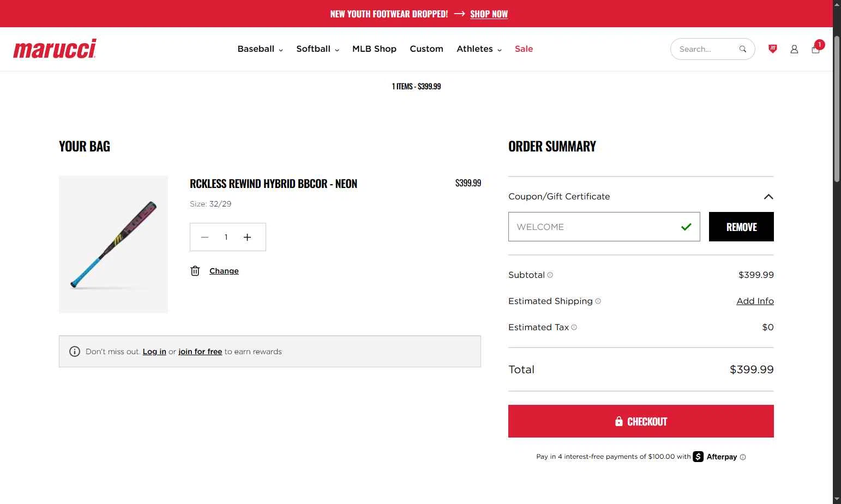
Task: Click Add Info for estimated shipping
Action: click(x=755, y=301)
